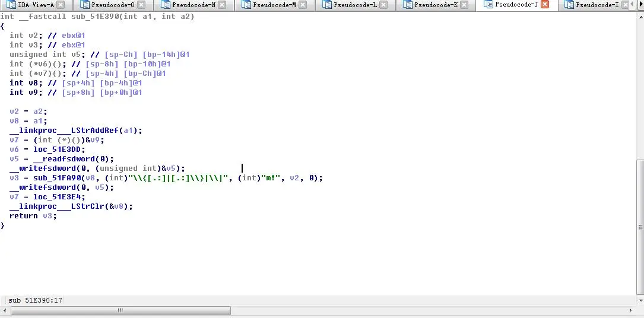Click the 'v8 = a1;' statement

(x=28, y=120)
